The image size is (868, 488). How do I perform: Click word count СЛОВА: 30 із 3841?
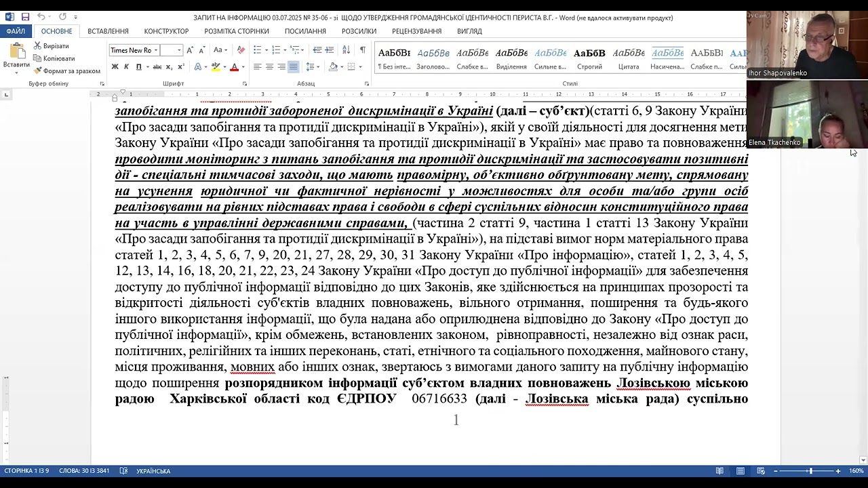[x=84, y=471]
